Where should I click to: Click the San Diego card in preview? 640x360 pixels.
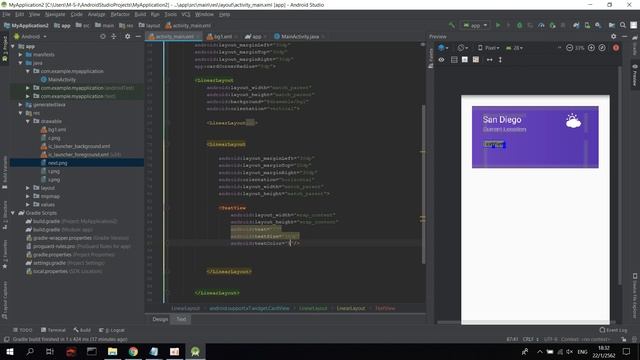tap(535, 137)
